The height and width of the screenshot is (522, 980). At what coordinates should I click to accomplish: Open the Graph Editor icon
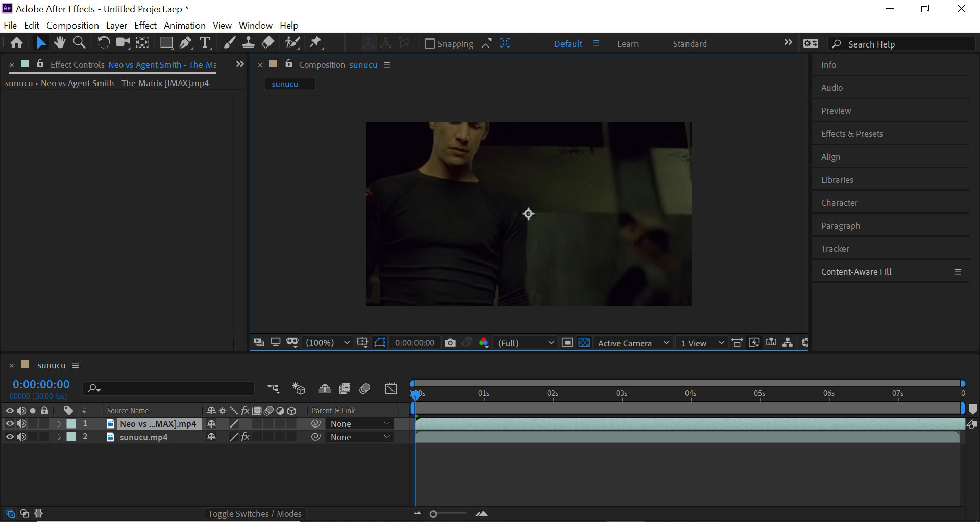[391, 389]
